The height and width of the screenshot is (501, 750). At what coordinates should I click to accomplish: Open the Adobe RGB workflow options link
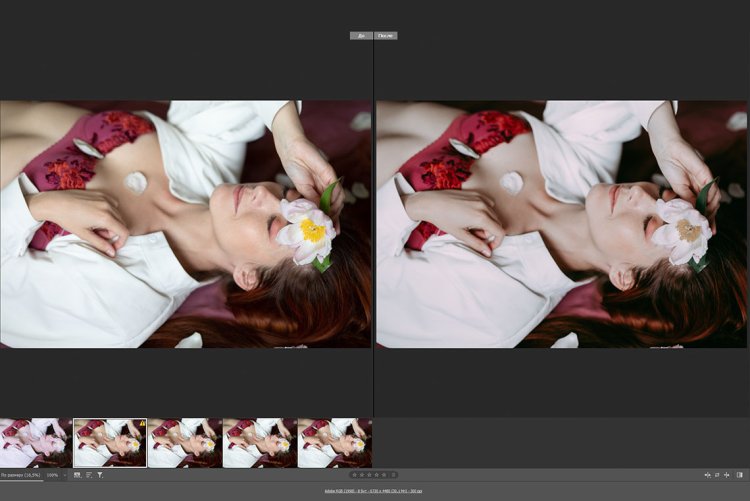(x=374, y=491)
